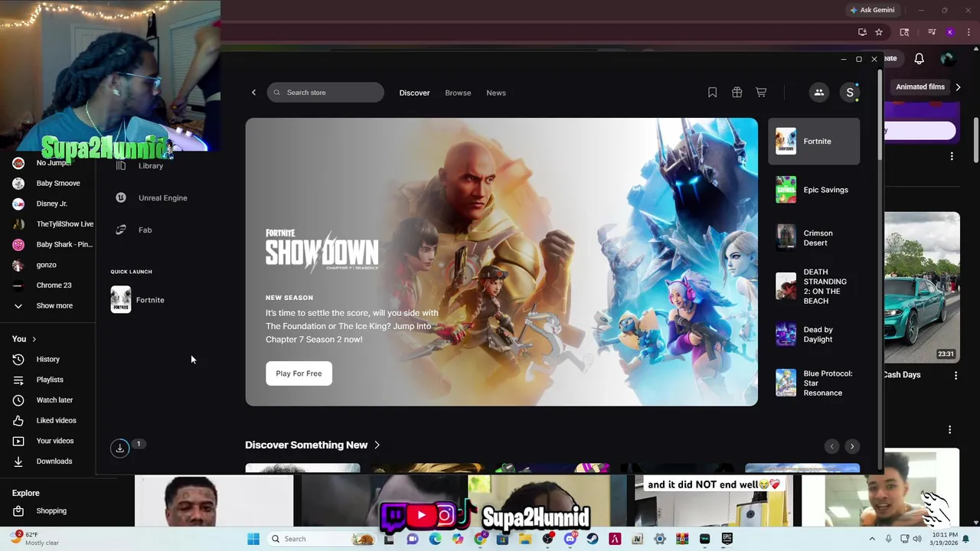Open the News tab
This screenshot has width=980, height=551.
pos(496,93)
